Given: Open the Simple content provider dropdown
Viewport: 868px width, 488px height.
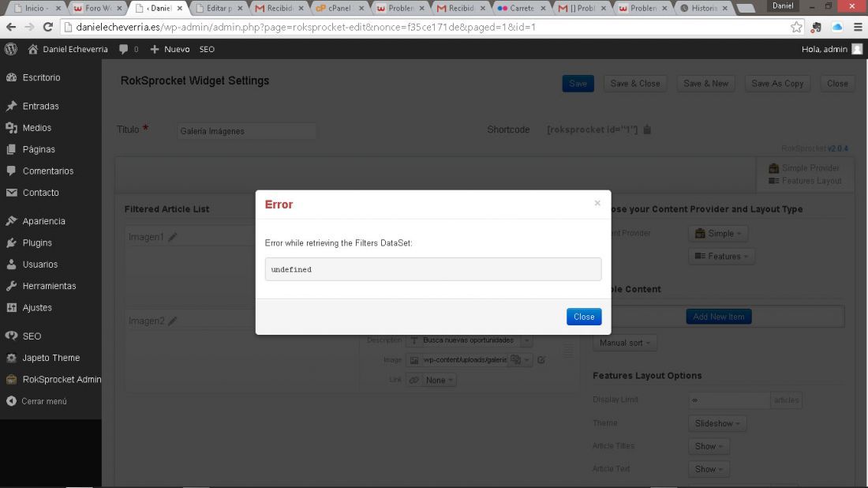Looking at the screenshot, I should 718,234.
